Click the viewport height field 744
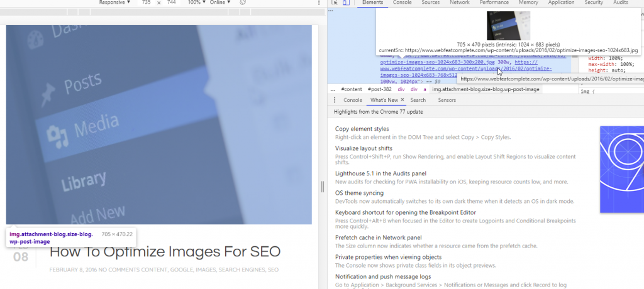 [x=171, y=3]
